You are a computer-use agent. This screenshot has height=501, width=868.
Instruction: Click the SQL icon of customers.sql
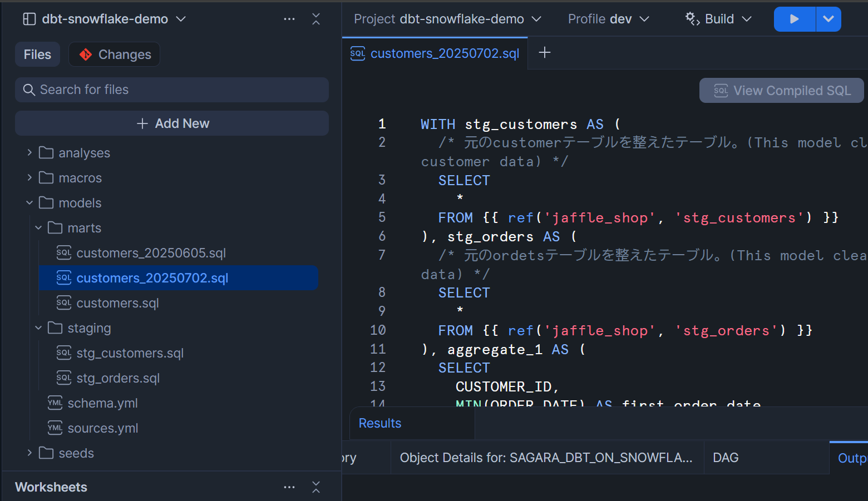click(64, 302)
